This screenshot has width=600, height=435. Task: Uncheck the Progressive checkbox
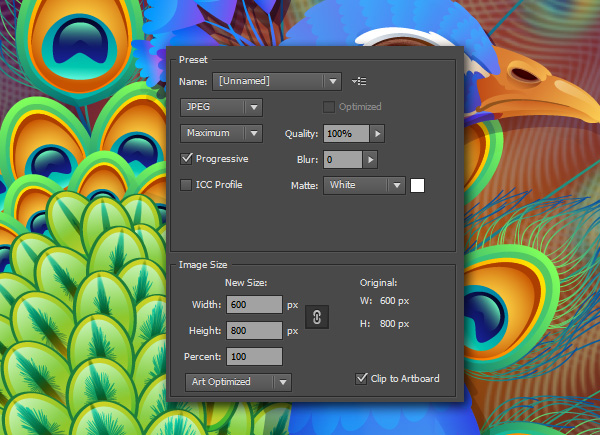186,159
